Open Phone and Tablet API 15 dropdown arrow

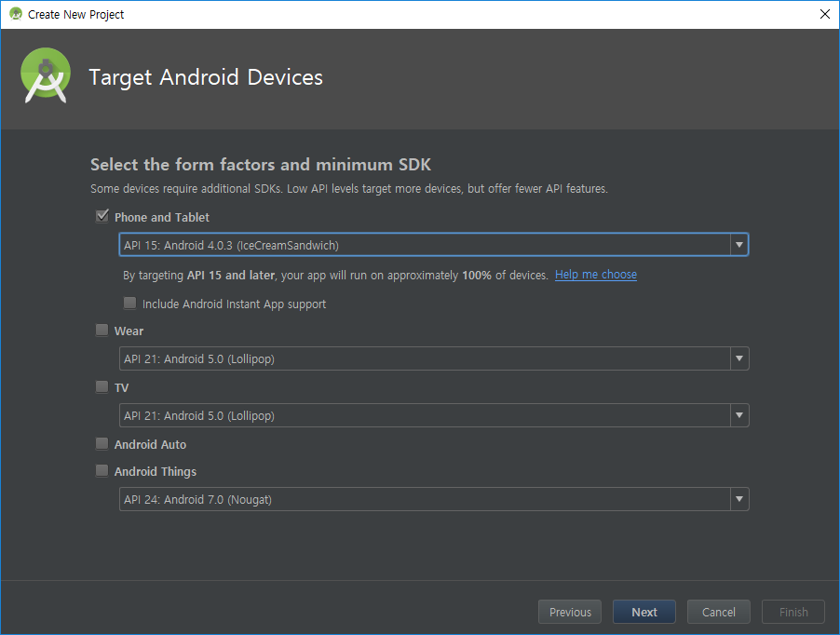point(738,245)
